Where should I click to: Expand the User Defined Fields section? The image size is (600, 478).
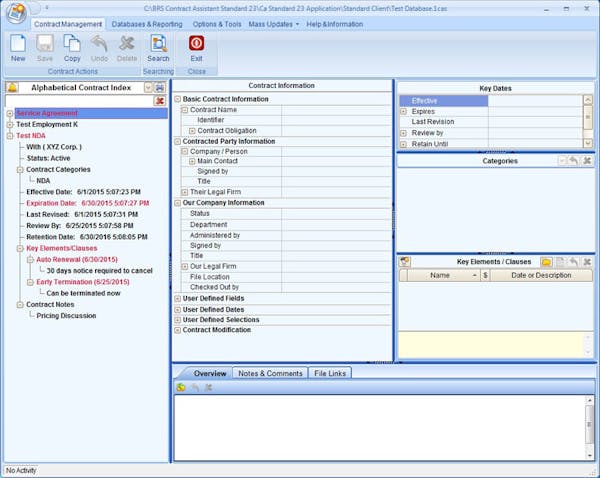(x=177, y=299)
